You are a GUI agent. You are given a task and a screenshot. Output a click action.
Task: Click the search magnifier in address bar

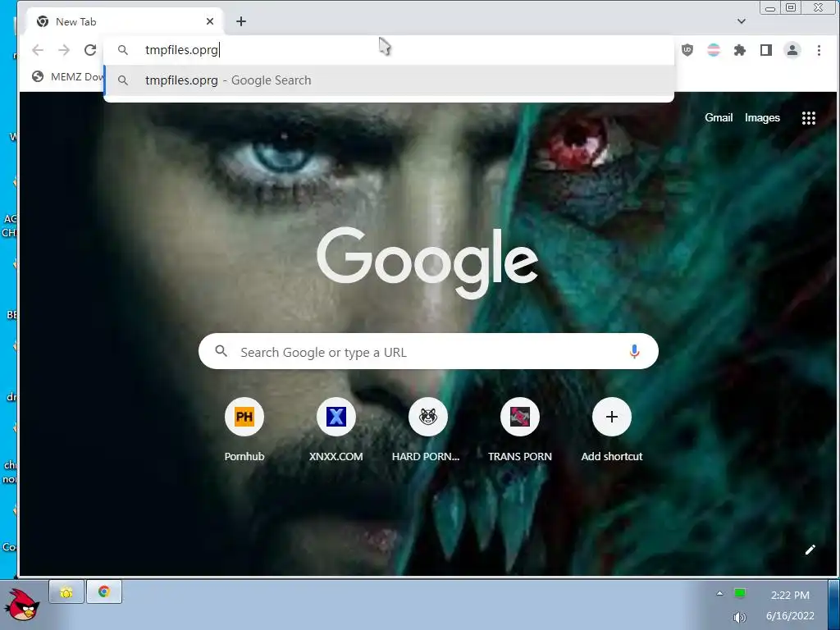(123, 50)
